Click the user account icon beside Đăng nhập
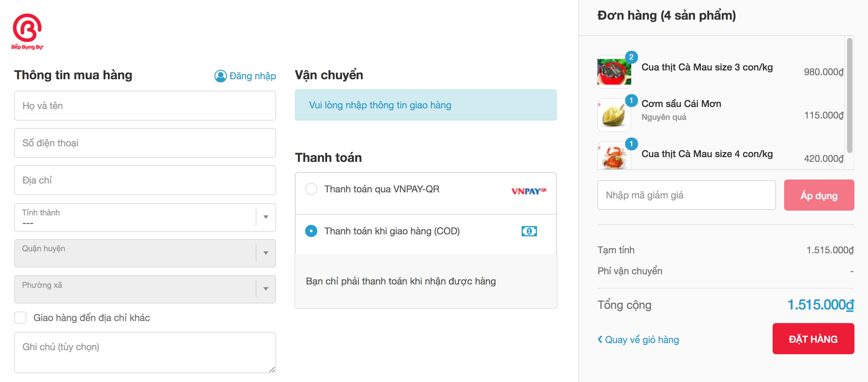This screenshot has width=868, height=382. 221,76
